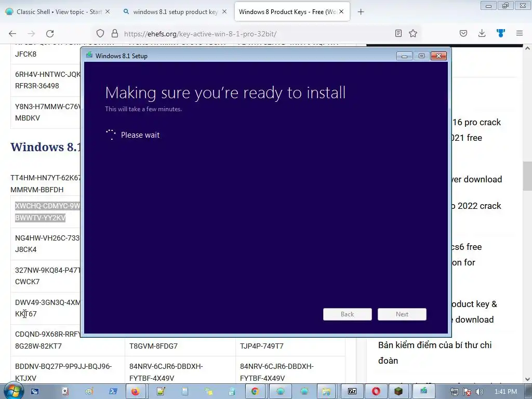Close the Classic Shell tab
This screenshot has height=399, width=532.
108,11
